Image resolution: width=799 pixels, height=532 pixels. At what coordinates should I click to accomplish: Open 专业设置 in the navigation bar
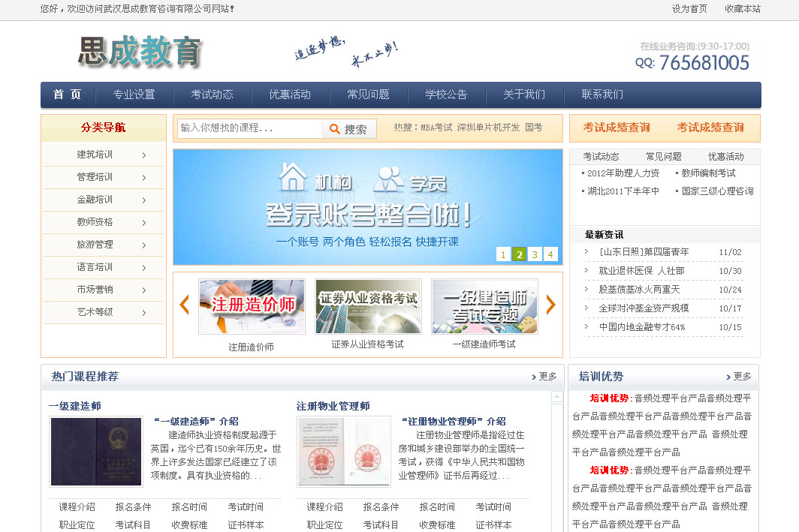tap(134, 95)
